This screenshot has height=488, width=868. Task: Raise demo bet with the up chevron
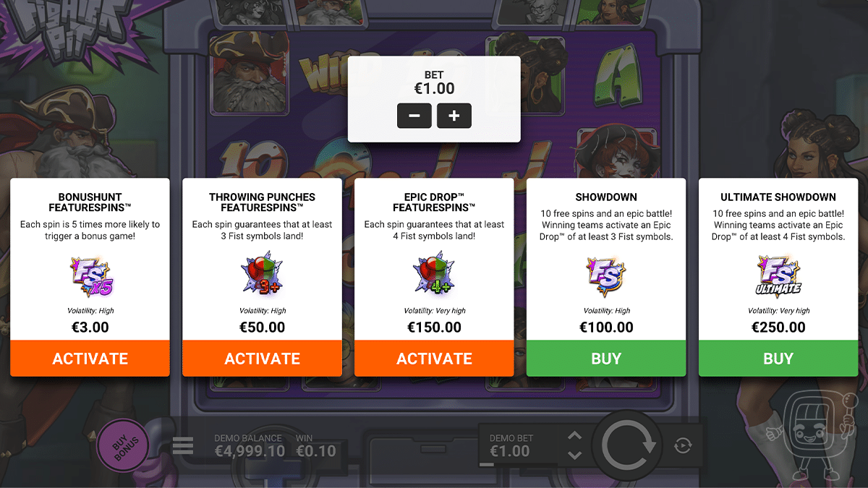(574, 436)
